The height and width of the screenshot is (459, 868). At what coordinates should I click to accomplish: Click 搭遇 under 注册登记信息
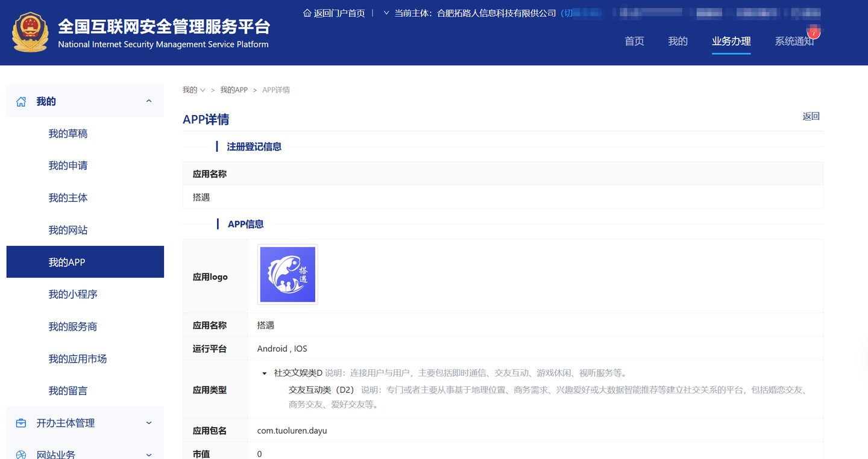[201, 197]
